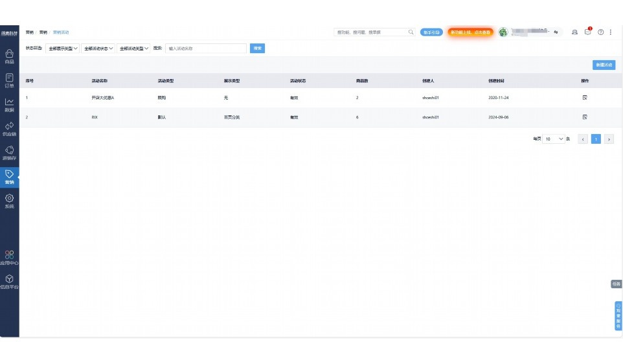Screen dimensions: 623x364
Task: Click the edit icon for 开店大优惠A row
Action: pos(584,97)
